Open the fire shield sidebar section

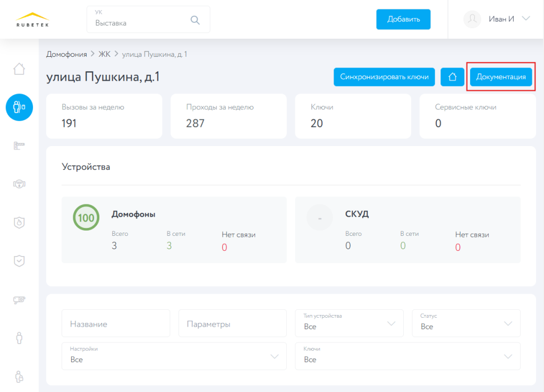[x=19, y=223]
